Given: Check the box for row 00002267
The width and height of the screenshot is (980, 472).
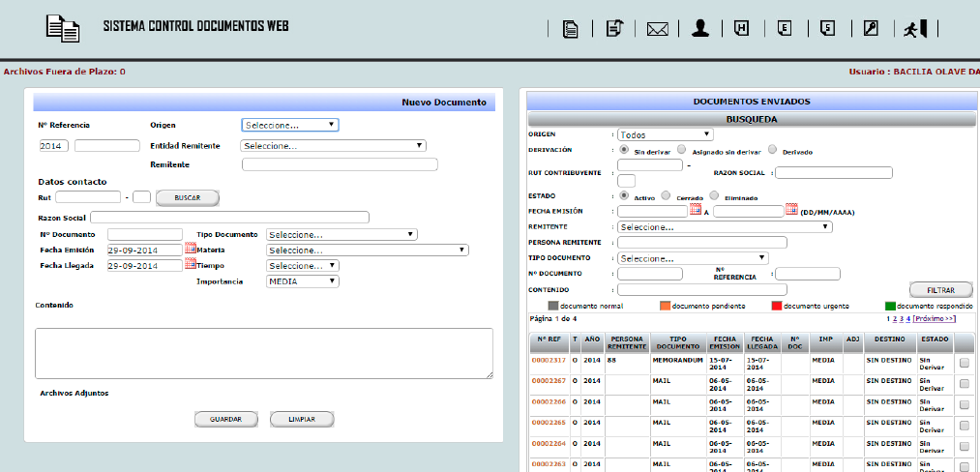Looking at the screenshot, I should tap(965, 383).
